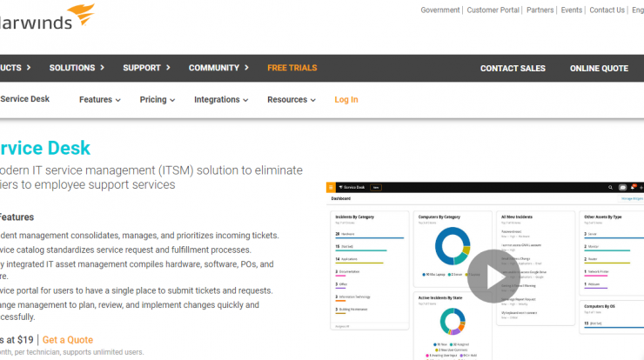Click the chat bubble icon in the dashboard preview
This screenshot has height=360, width=644.
click(622, 188)
